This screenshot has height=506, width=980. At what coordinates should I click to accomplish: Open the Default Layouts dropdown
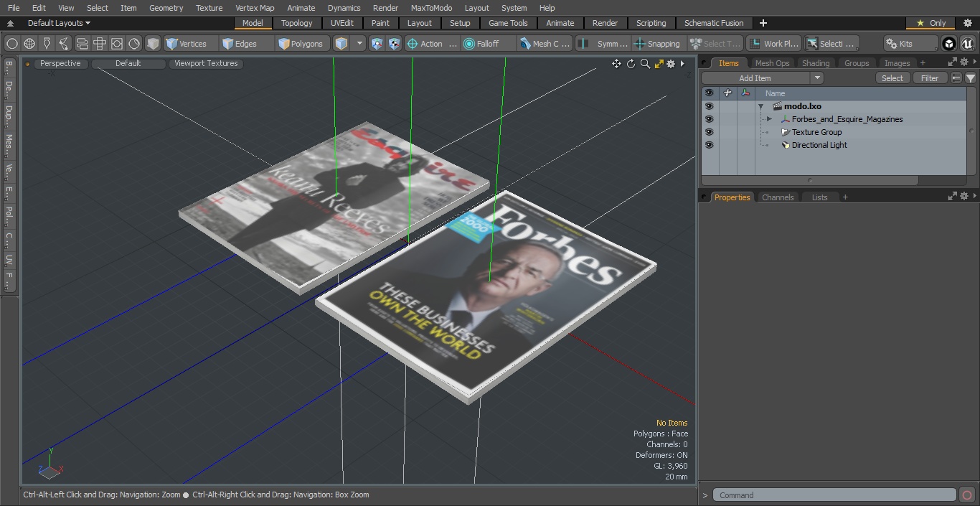point(59,23)
